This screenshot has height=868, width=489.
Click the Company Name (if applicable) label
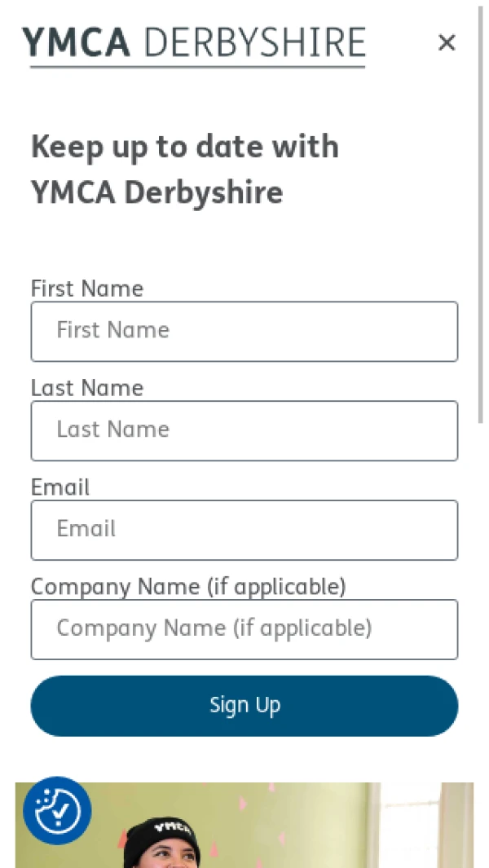188,587
